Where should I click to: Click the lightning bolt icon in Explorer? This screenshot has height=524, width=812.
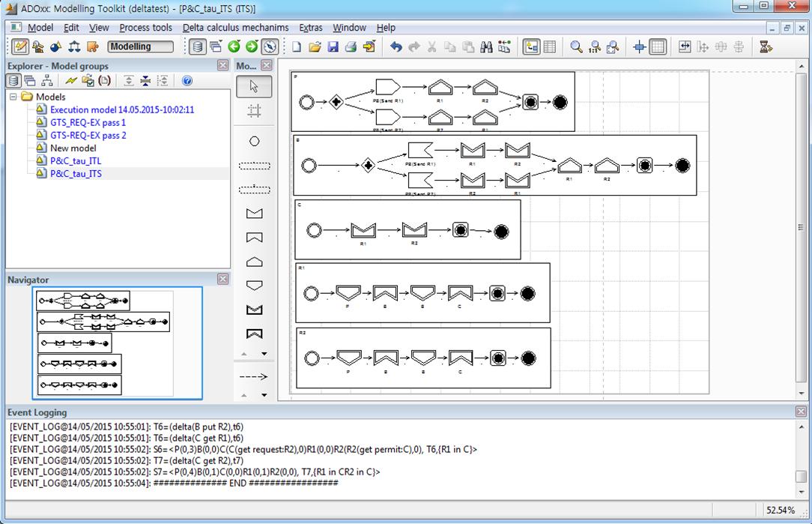71,80
